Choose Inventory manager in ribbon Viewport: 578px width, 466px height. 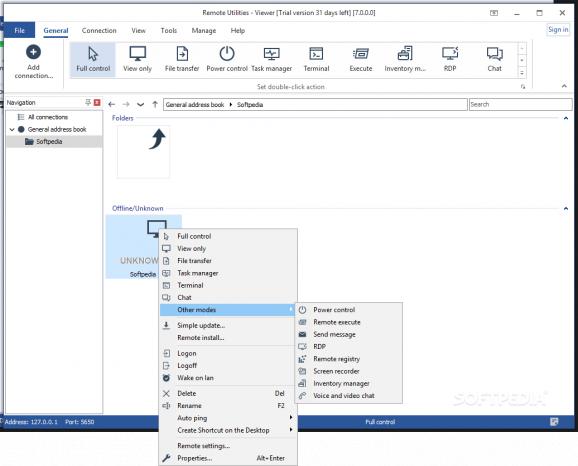click(405, 59)
